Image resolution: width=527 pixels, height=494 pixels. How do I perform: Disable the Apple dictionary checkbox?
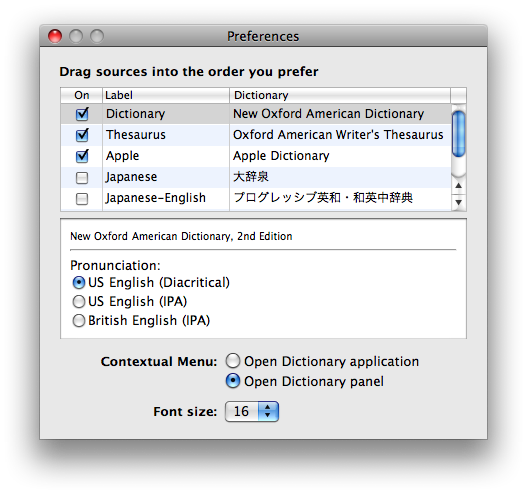click(x=82, y=156)
